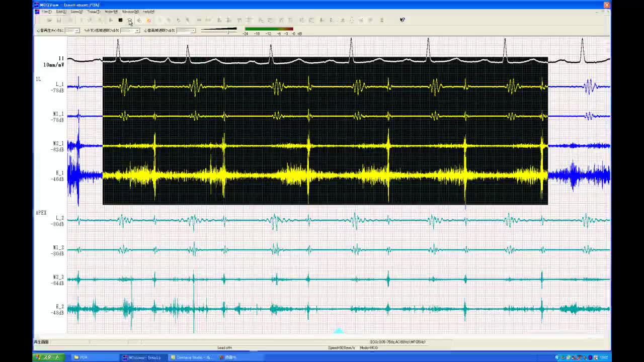Image resolution: width=644 pixels, height=362 pixels.
Task: Click the orange circular toolbar icon
Action: click(149, 20)
